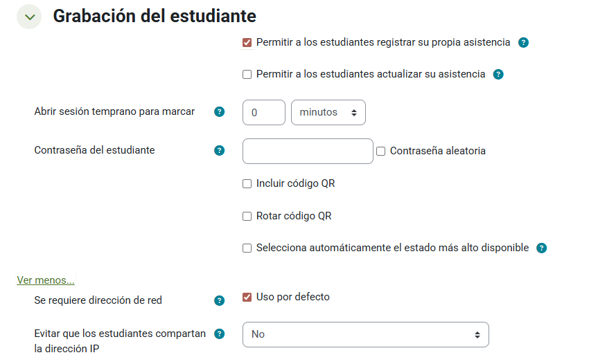Image resolution: width=589 pixels, height=364 pixels.
Task: Open help for students updating their attendance
Action: [x=498, y=74]
